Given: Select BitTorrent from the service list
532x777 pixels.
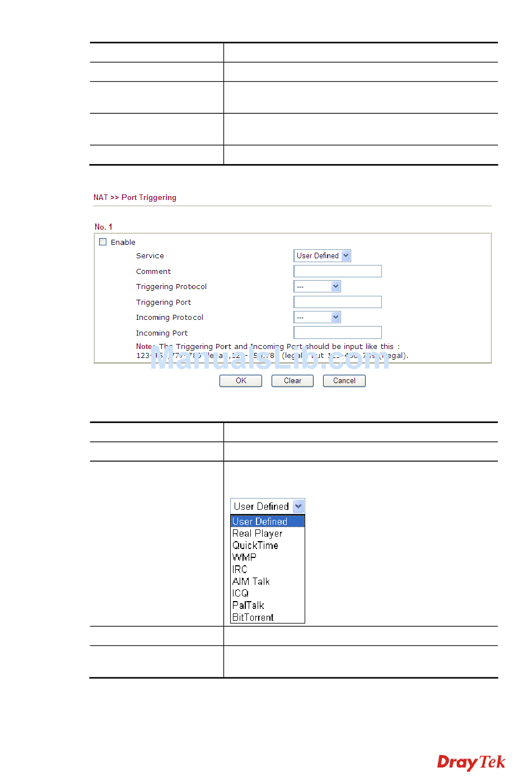Looking at the screenshot, I should 268,617.
